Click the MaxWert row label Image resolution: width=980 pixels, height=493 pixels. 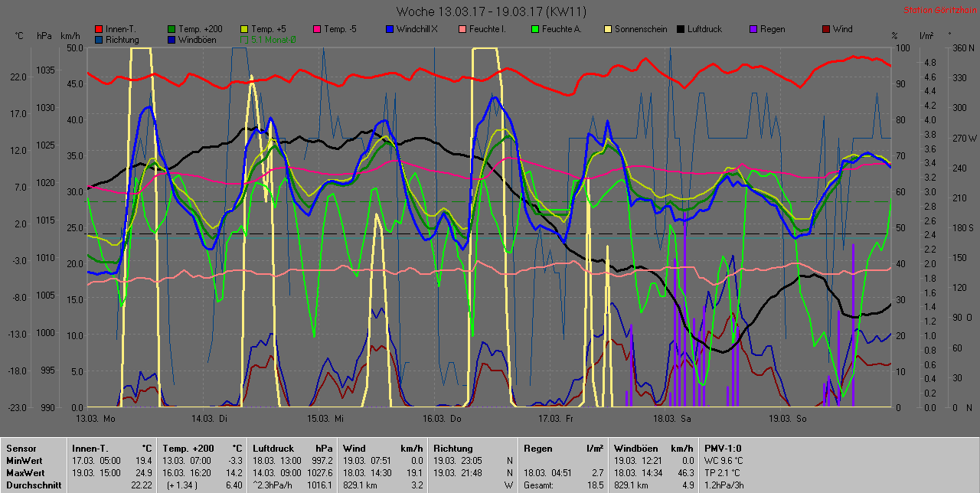[x=24, y=473]
